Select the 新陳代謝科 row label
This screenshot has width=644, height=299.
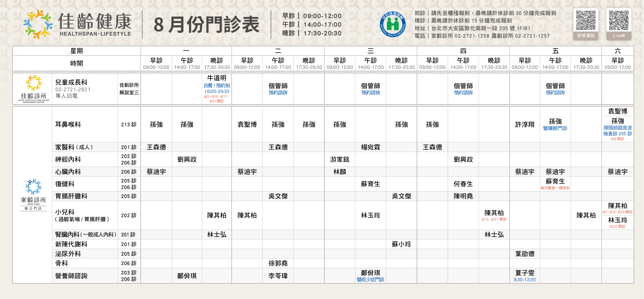(x=71, y=244)
